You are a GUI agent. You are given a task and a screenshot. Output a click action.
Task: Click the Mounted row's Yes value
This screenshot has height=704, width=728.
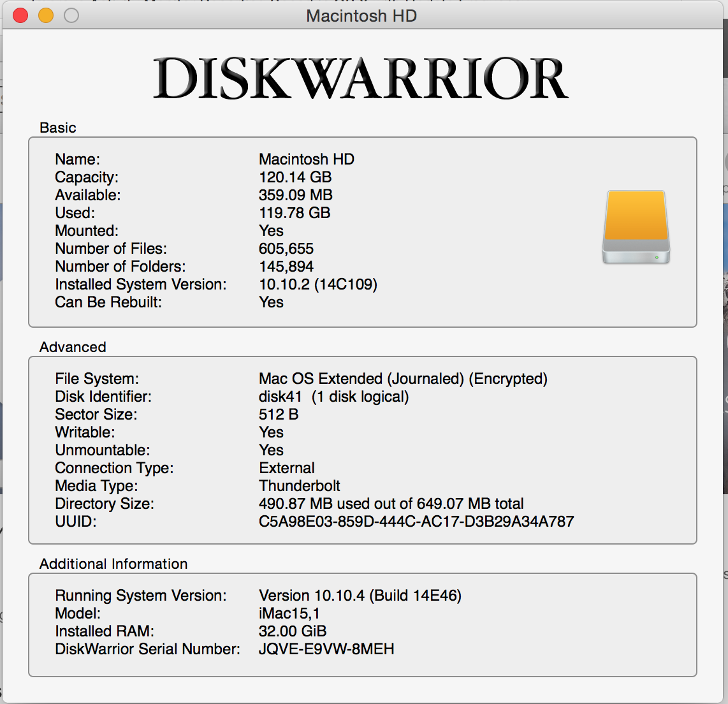tap(271, 231)
